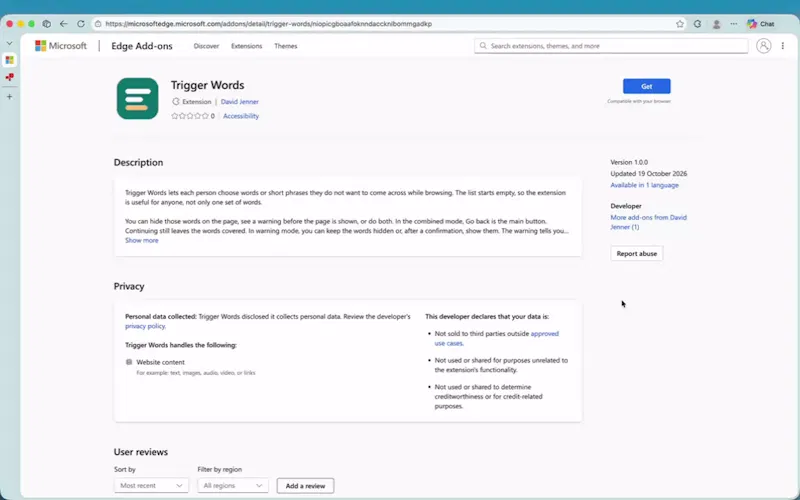Screen dimensions: 800x500
Task: Open the Accessibility link
Action: tap(241, 116)
